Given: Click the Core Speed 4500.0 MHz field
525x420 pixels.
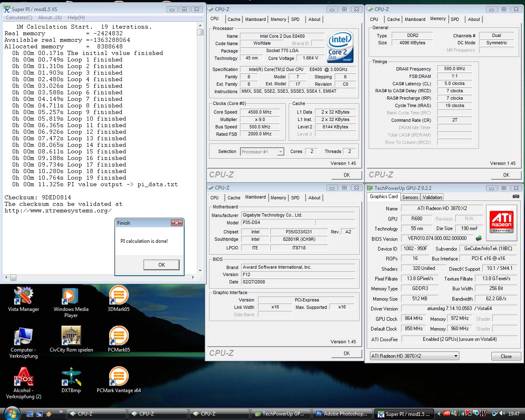Looking at the screenshot, I should [x=260, y=112].
